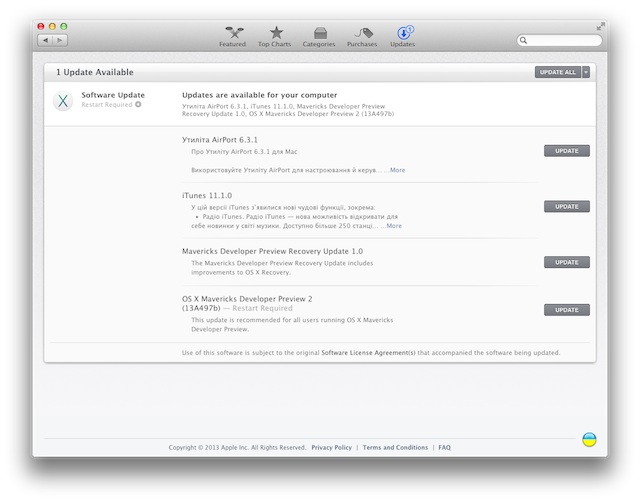Click the Restart Required info icon
640x502 pixels.
138,104
